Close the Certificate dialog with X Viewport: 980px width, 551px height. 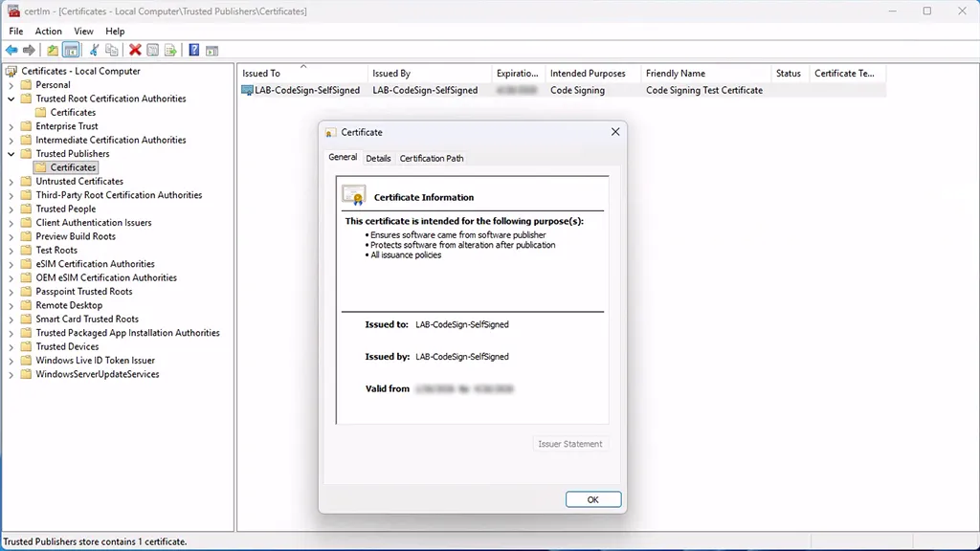(x=615, y=132)
